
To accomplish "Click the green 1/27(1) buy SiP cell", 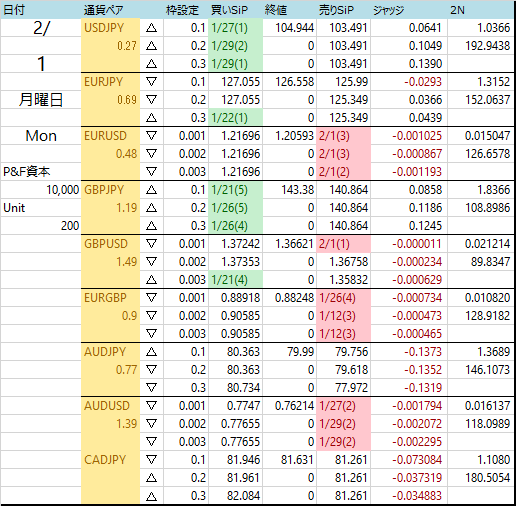I will (235, 28).
